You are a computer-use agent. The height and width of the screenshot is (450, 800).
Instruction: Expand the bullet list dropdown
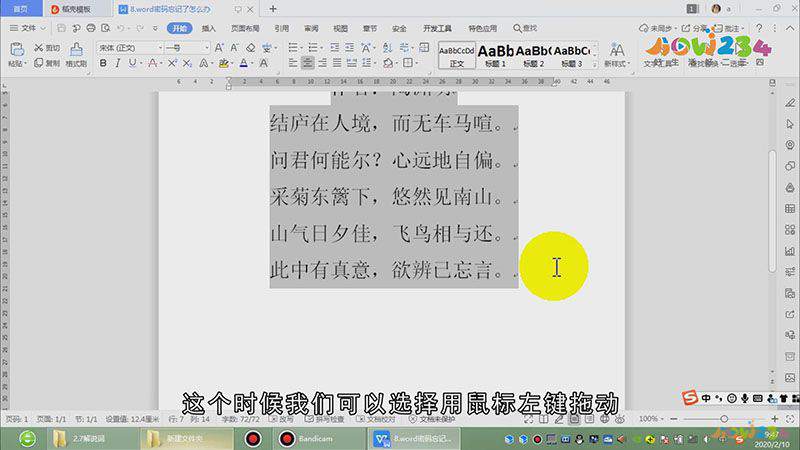[x=301, y=47]
